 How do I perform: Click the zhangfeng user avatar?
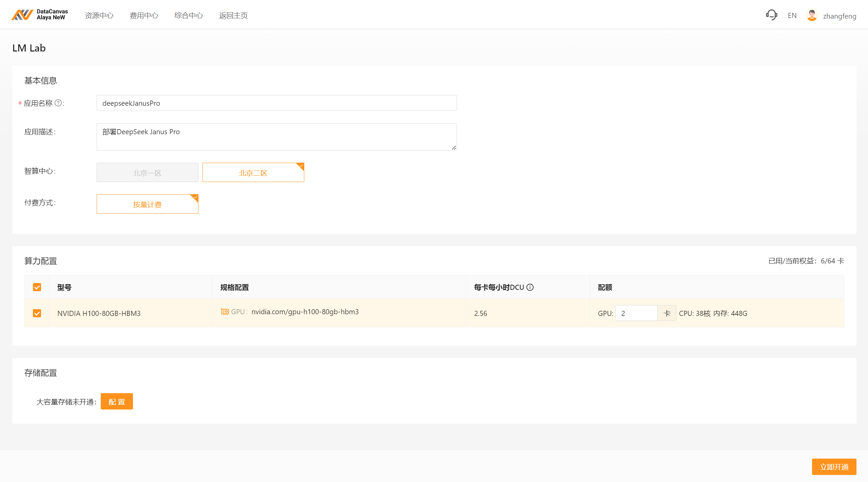pyautogui.click(x=812, y=16)
